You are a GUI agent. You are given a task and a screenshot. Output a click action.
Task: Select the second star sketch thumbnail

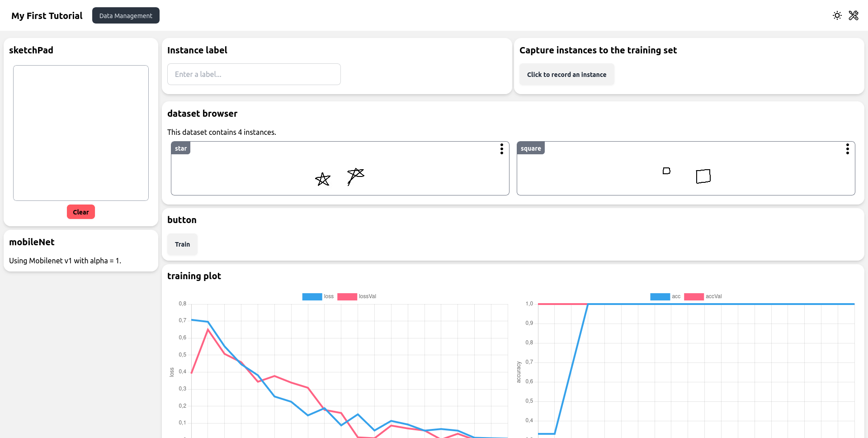coord(355,176)
